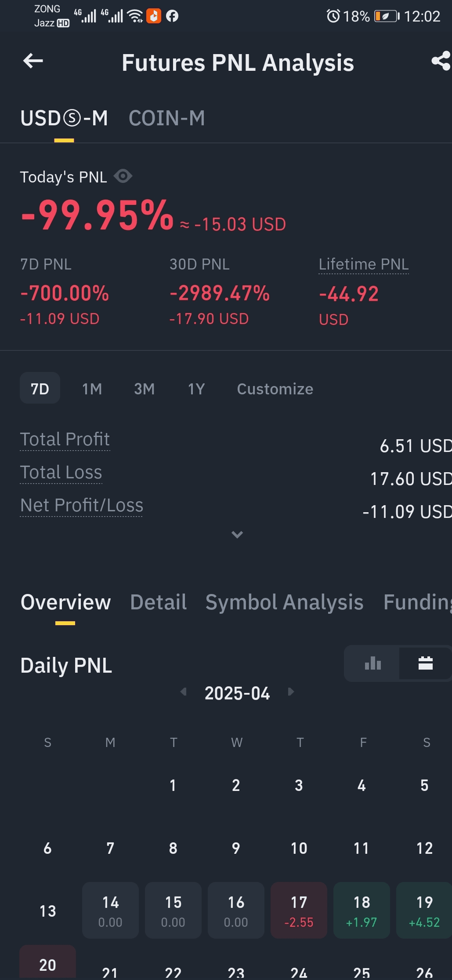Select the 3M time range

(x=144, y=389)
